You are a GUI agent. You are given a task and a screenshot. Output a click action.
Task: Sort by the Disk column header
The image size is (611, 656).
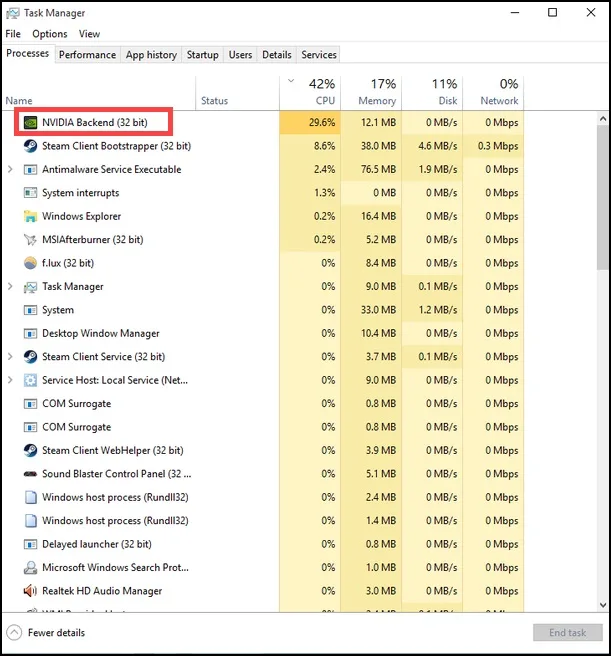[x=432, y=93]
